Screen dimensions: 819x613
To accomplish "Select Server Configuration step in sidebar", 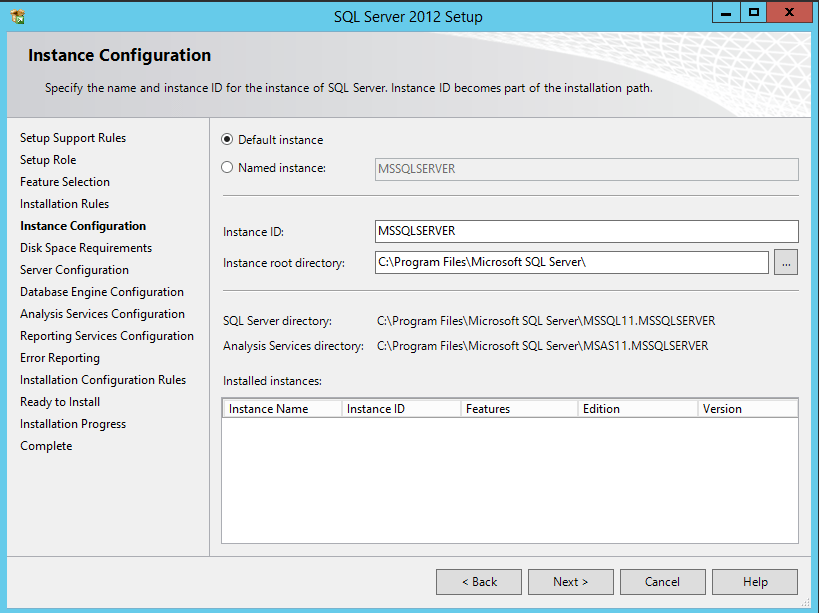I will [x=74, y=270].
